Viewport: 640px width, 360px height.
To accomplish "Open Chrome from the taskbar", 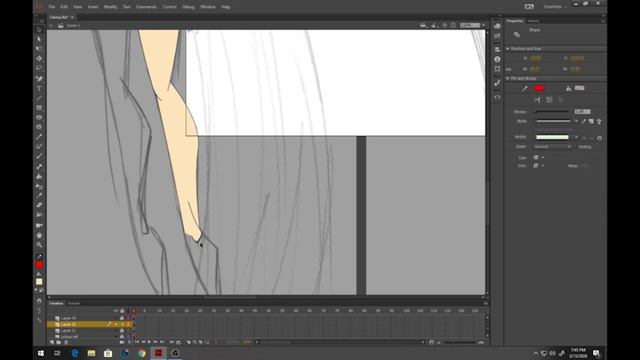I will [x=142, y=353].
